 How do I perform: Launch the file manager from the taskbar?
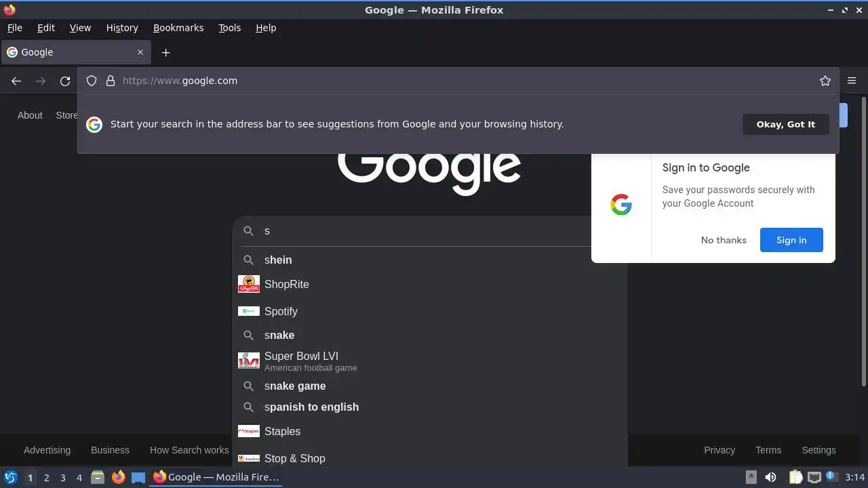tap(98, 477)
